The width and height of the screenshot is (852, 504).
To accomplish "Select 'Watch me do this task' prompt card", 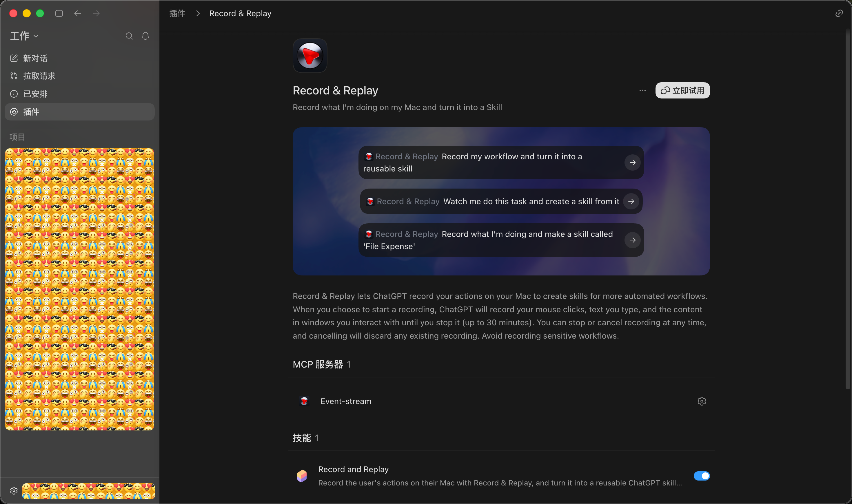I will [501, 201].
